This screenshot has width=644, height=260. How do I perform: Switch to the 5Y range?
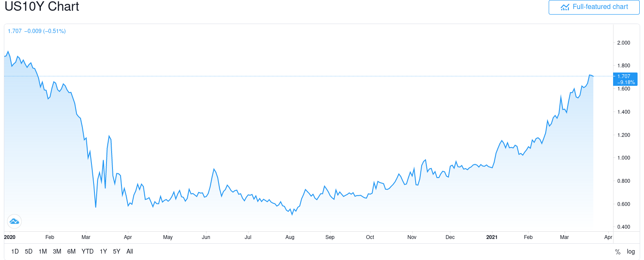[117, 251]
